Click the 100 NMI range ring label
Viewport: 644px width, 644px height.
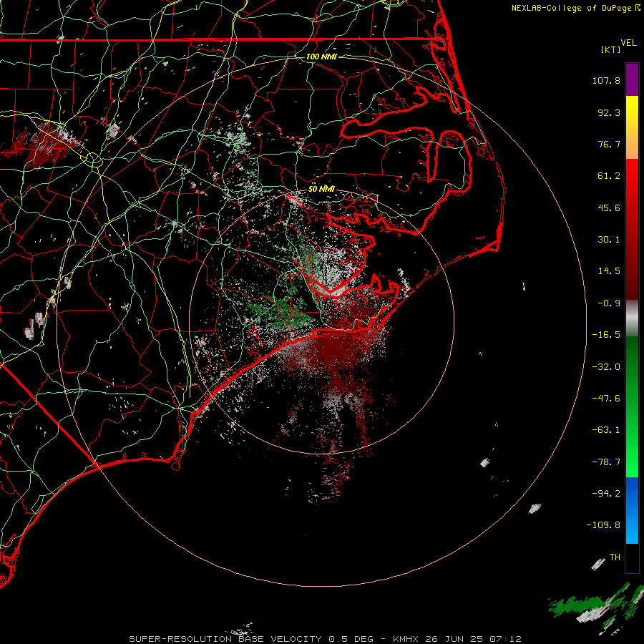(321, 57)
